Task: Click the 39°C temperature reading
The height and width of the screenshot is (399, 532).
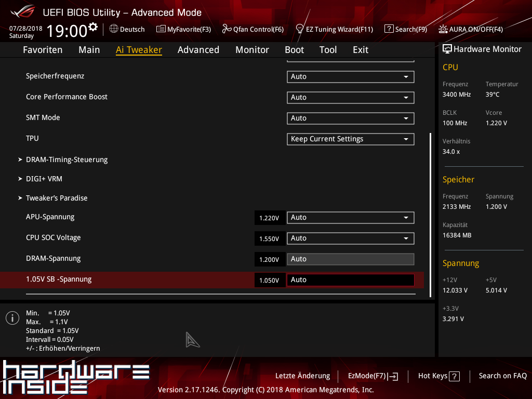Action: click(493, 95)
